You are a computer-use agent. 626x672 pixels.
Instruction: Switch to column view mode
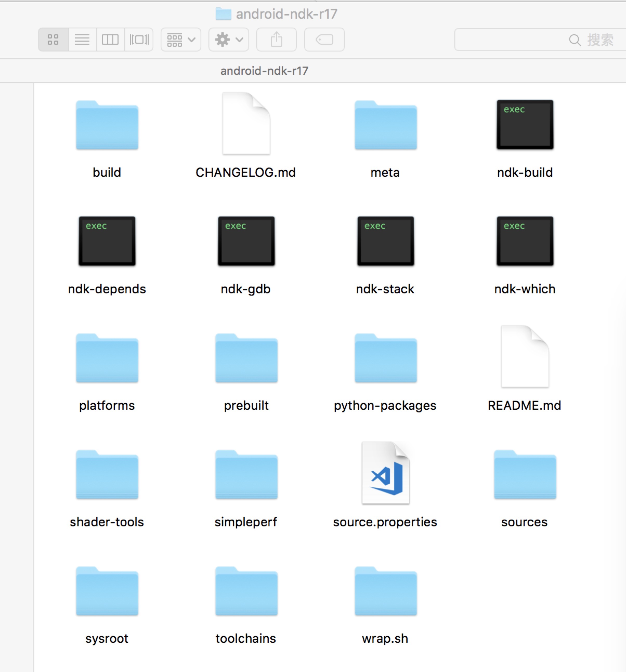[x=110, y=40]
